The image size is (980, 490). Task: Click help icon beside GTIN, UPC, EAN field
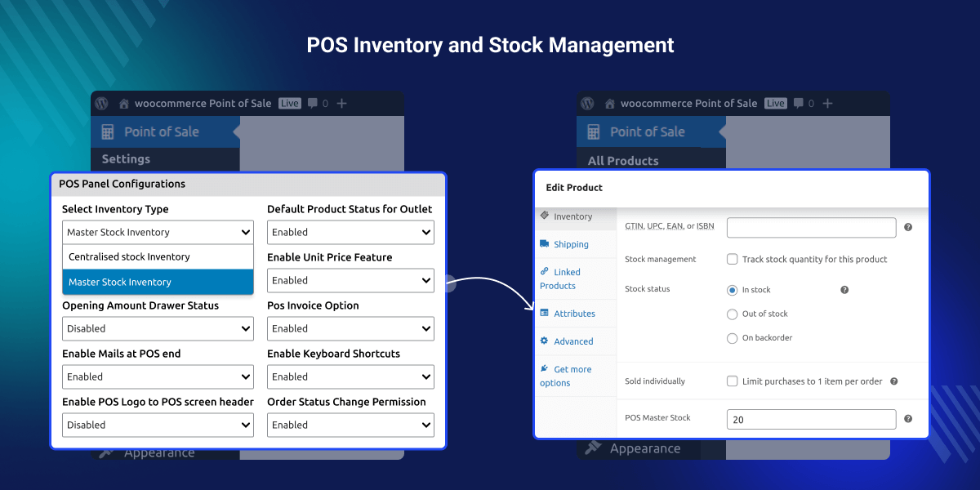click(908, 227)
